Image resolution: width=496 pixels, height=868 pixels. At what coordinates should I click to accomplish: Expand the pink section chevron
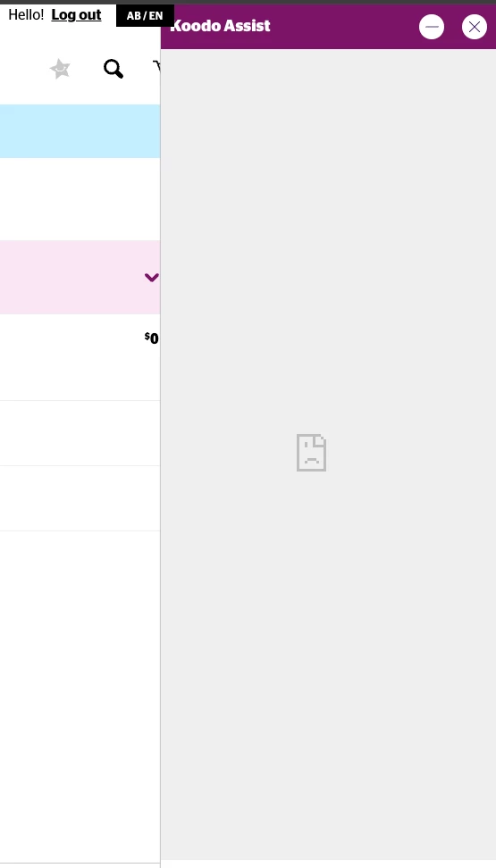click(151, 278)
